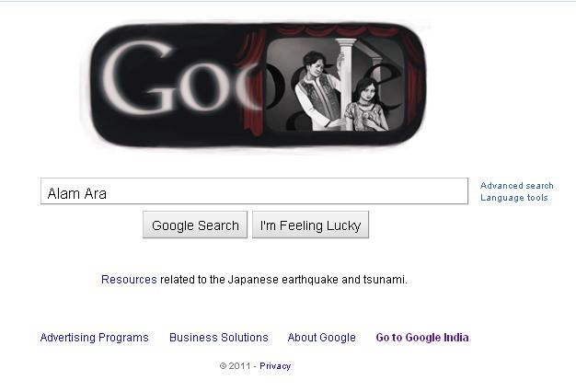Follow the Resources link for Japan earthquake

click(x=129, y=280)
